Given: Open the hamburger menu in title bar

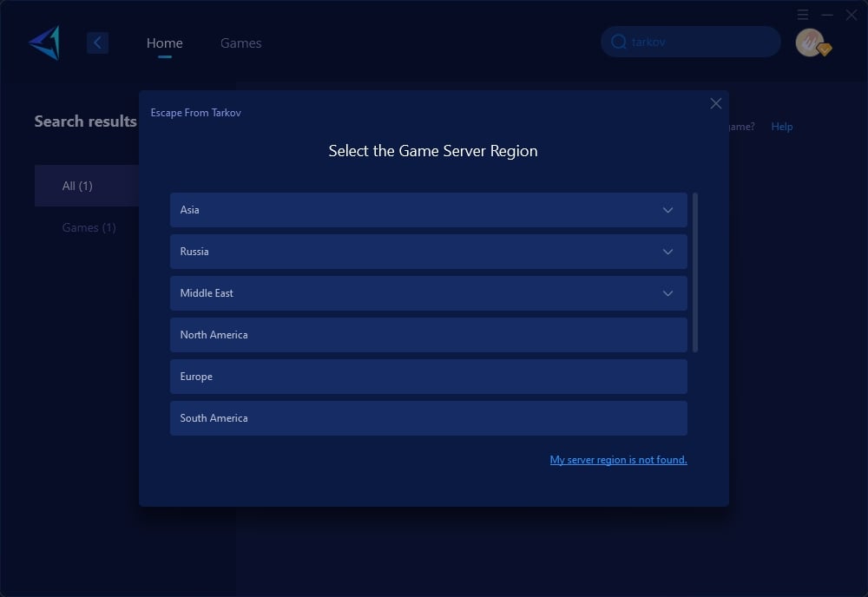Looking at the screenshot, I should [803, 15].
